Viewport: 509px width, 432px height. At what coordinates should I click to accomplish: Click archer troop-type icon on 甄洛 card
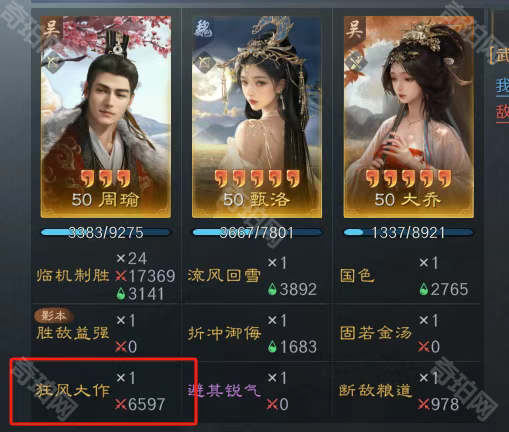(204, 62)
